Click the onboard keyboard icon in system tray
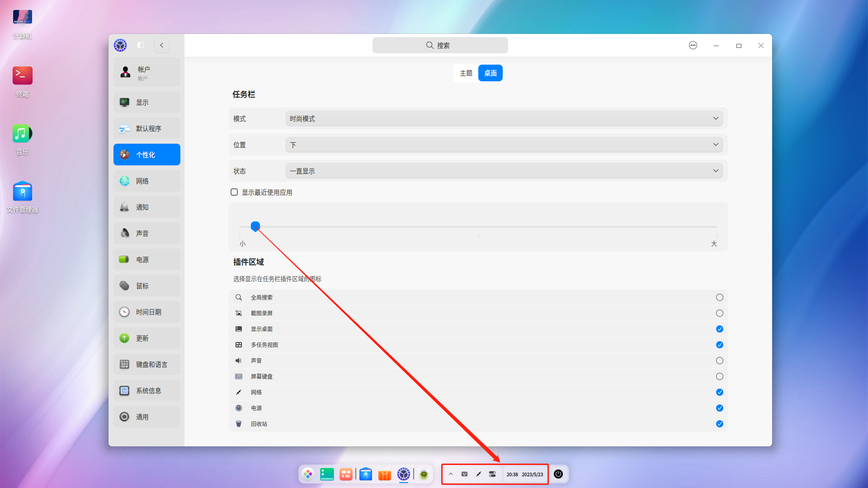The width and height of the screenshot is (868, 488). 464,474
